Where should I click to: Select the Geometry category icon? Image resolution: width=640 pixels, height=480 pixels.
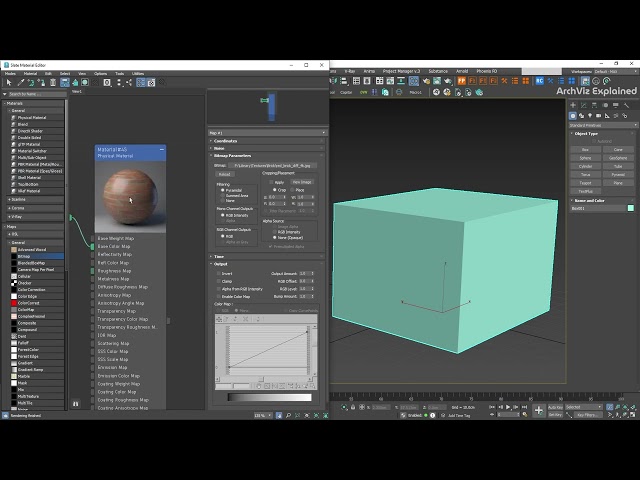click(573, 116)
